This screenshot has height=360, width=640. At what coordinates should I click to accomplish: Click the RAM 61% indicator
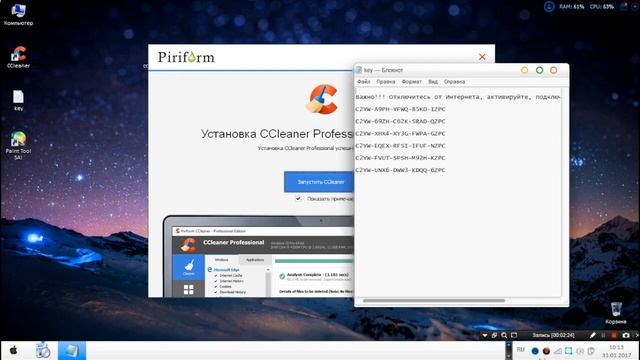[x=572, y=7]
